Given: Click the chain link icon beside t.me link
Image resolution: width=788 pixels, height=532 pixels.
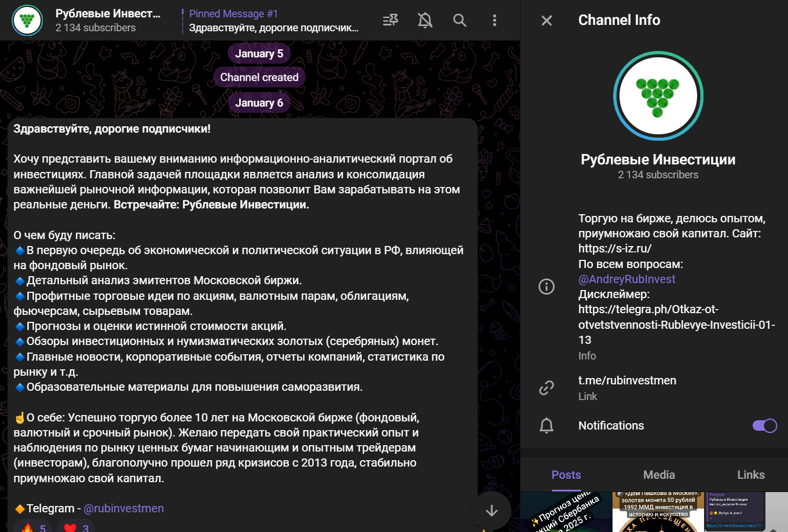Looking at the screenshot, I should pos(547,388).
